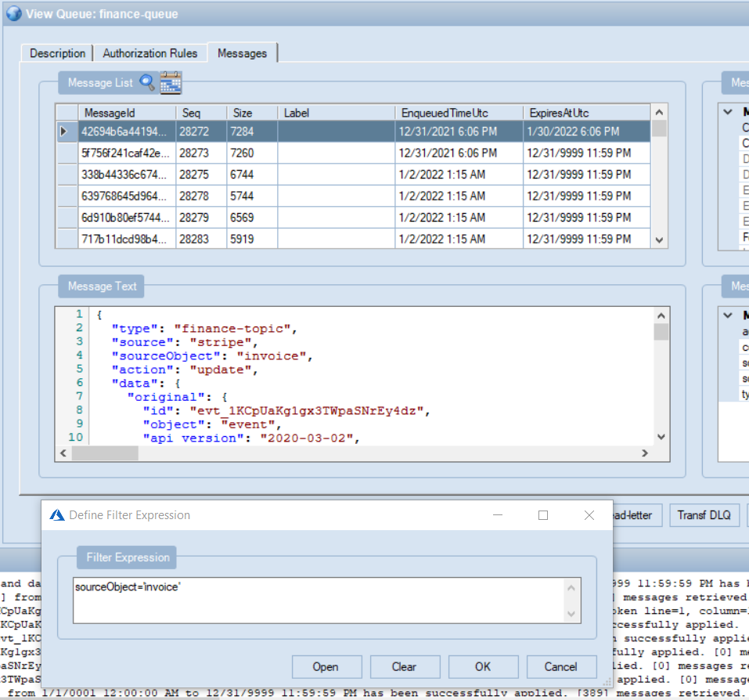Click the magnifier filter icon beside Message List
Screen dimensions: 749x700
[x=147, y=82]
